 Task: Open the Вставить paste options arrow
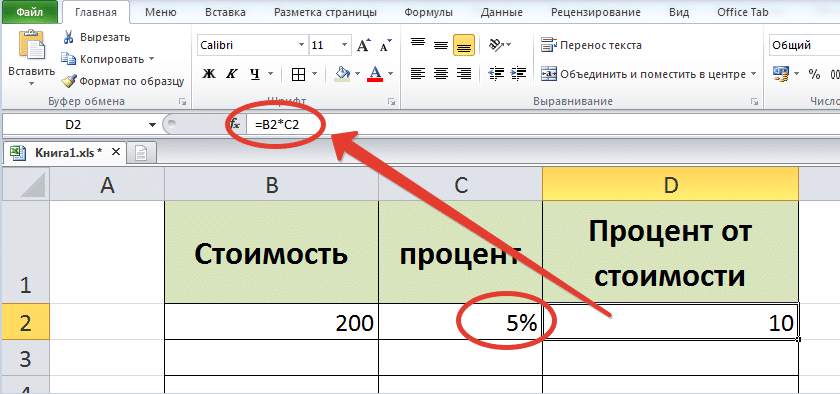pos(32,84)
